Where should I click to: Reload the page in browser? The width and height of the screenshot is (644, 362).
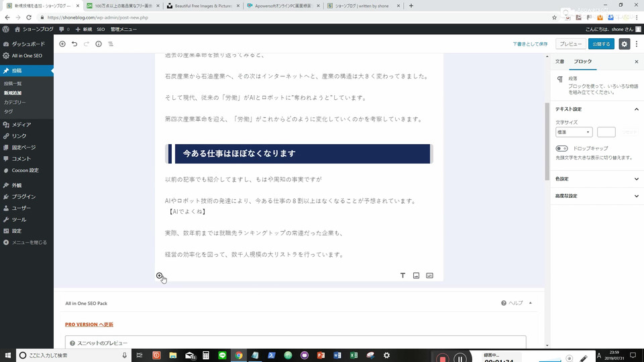click(x=29, y=17)
